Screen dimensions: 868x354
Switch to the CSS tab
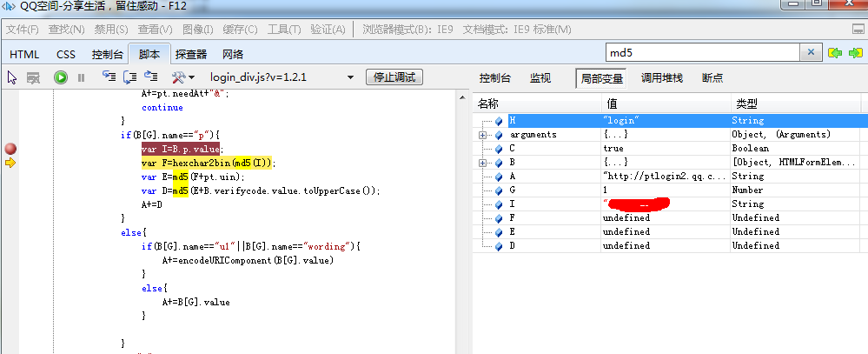66,54
